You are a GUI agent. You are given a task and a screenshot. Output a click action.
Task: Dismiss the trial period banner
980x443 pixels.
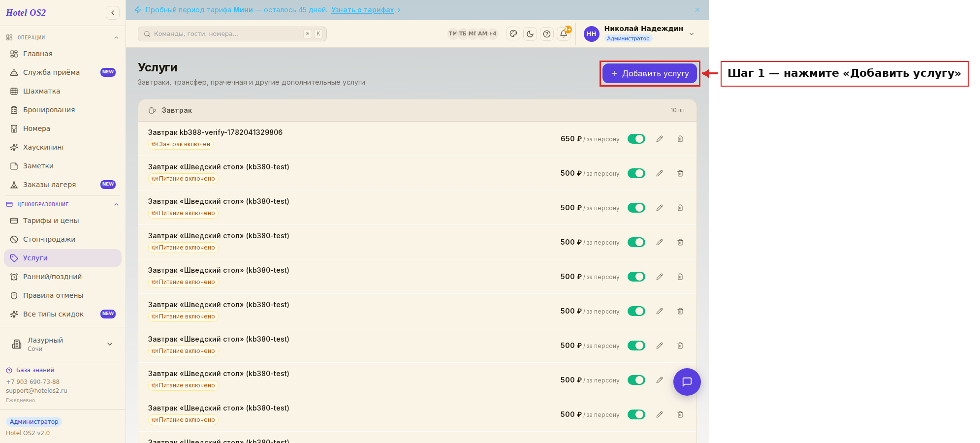(x=697, y=10)
